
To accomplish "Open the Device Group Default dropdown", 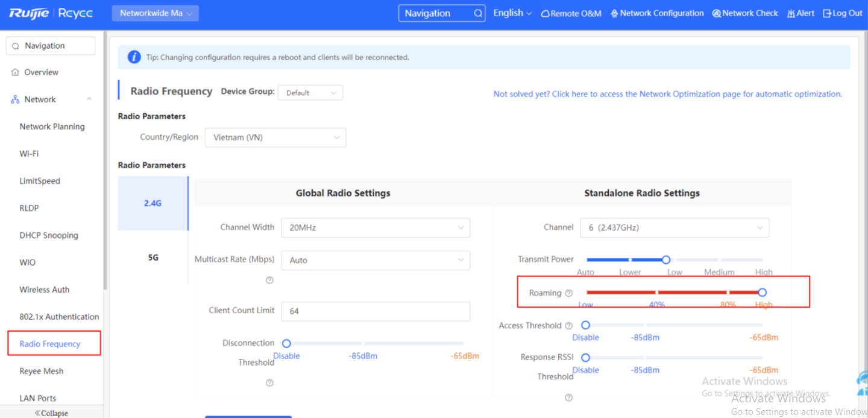I will click(310, 93).
